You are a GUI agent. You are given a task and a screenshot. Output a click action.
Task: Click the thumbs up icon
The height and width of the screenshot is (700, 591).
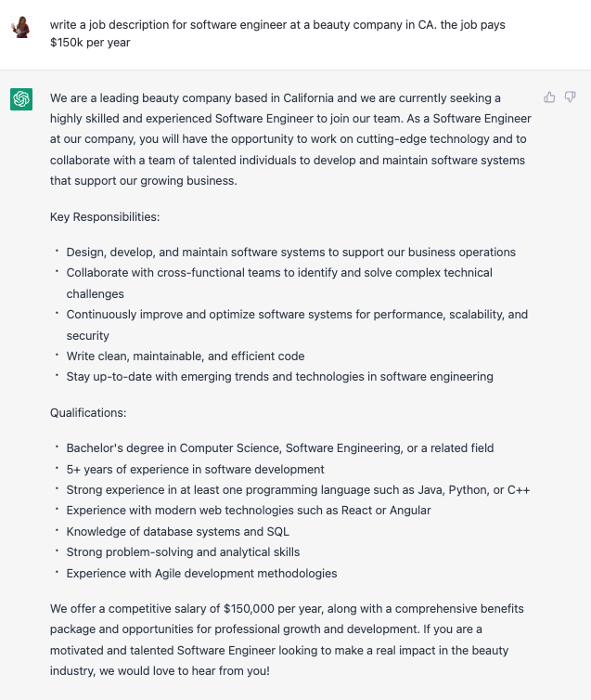click(549, 97)
